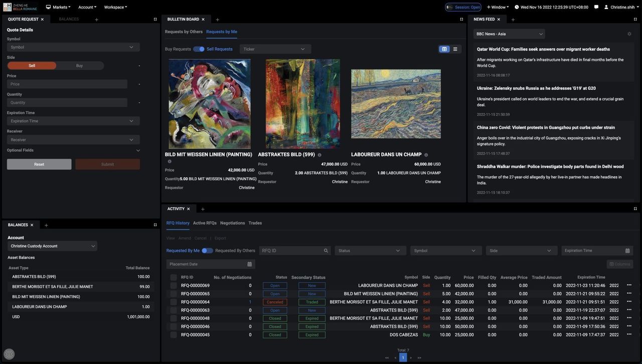
Task: Open the Christine.shih user menu
Action: tap(622, 7)
